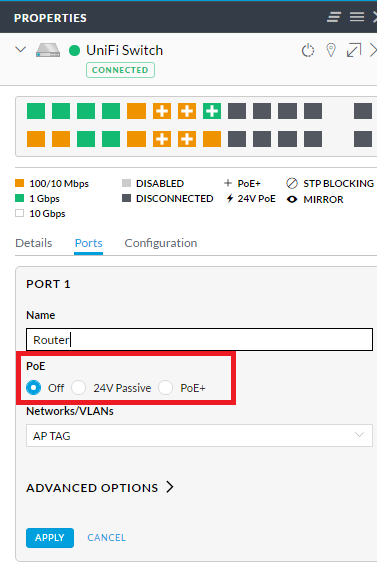Click into the port Name field
This screenshot has height=563, width=378.
coord(199,339)
